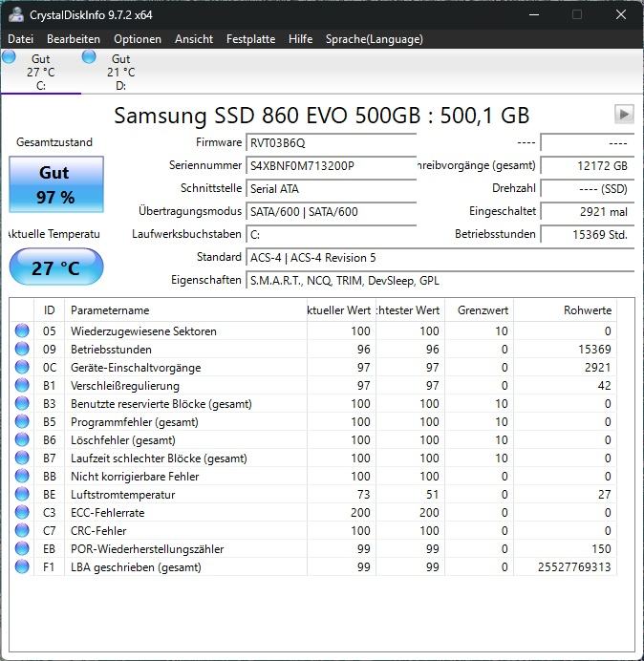The height and width of the screenshot is (661, 644).
Task: Click the raw value 42 in row B1
Action: 605,386
